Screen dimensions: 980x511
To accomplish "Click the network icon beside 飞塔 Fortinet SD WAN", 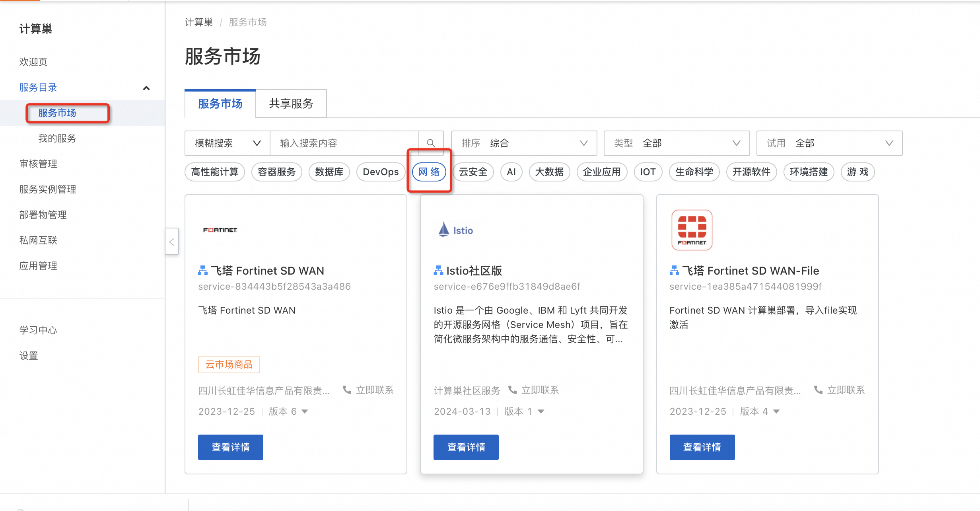I will pos(203,271).
